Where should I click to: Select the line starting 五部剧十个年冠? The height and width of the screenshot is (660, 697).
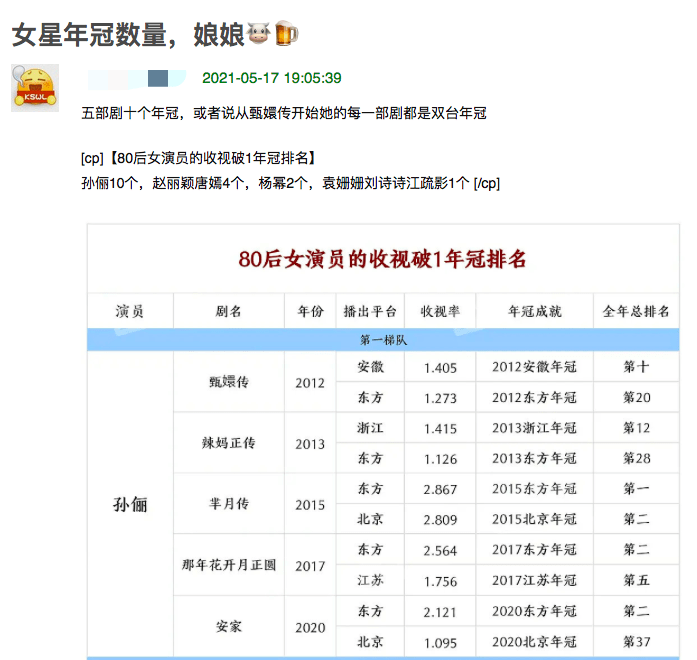pos(284,113)
